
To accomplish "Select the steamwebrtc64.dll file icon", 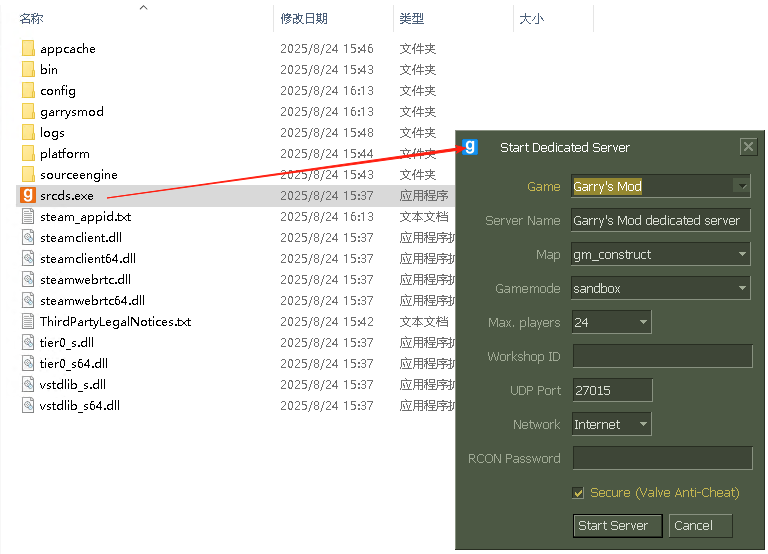I will pos(28,301).
